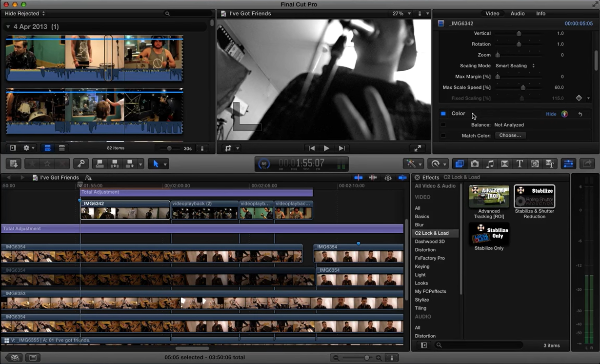Open the Music and Sound browser icon
Screen dimensions: 600x364
click(490, 164)
